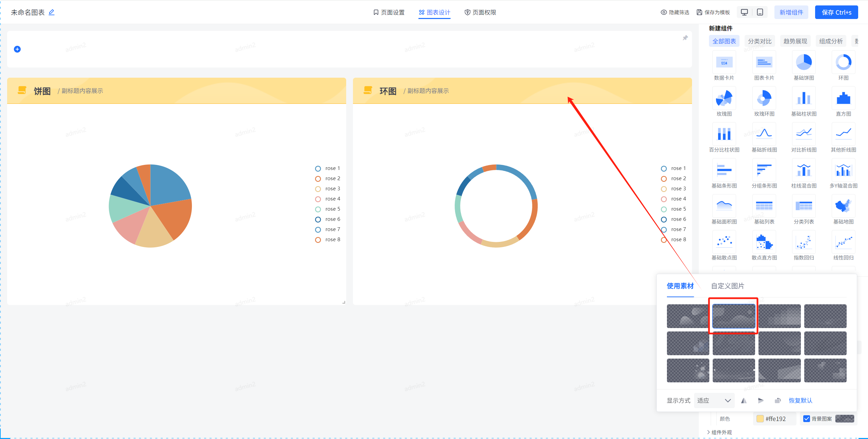
Task: Switch to the desktop preview icon
Action: point(744,12)
